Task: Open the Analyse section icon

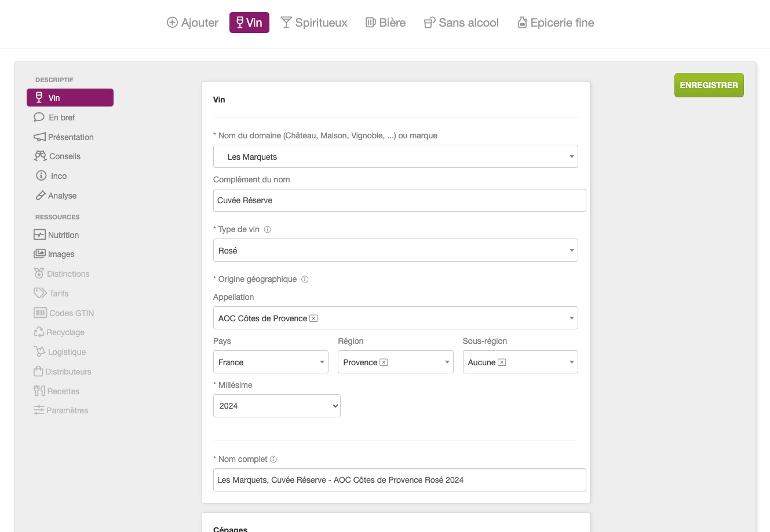Action: point(41,196)
